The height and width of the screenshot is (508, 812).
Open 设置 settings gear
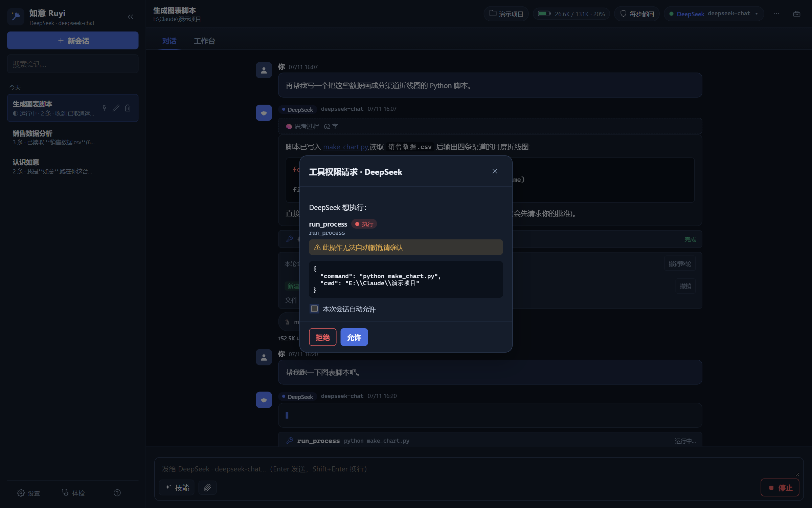(x=28, y=493)
